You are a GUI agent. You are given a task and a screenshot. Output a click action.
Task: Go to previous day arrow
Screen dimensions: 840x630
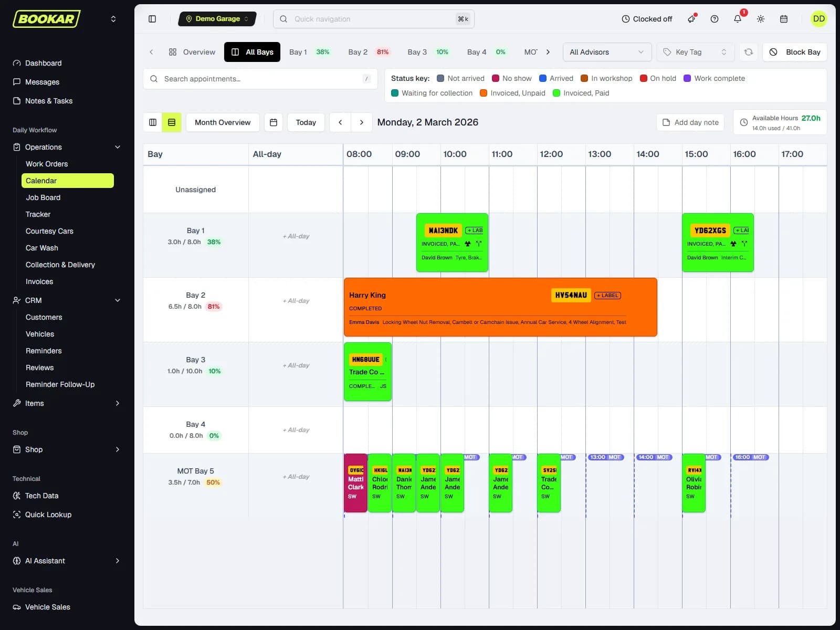click(340, 122)
